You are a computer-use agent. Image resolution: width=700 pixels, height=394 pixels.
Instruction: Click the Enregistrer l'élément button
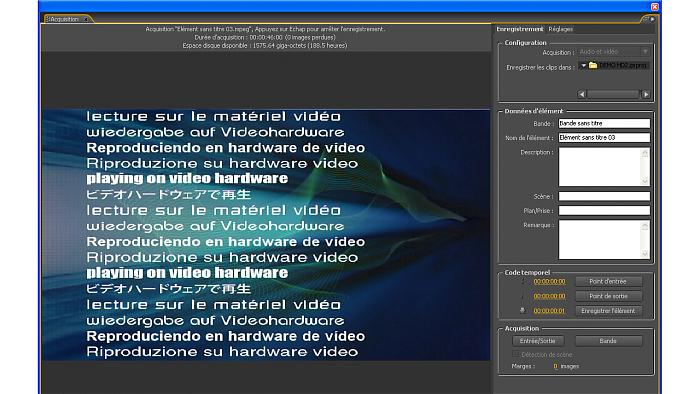[608, 311]
